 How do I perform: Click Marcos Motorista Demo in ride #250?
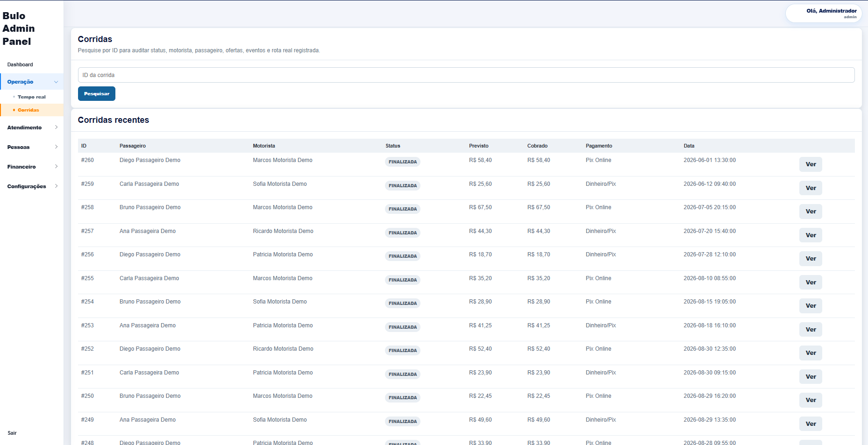tap(283, 396)
